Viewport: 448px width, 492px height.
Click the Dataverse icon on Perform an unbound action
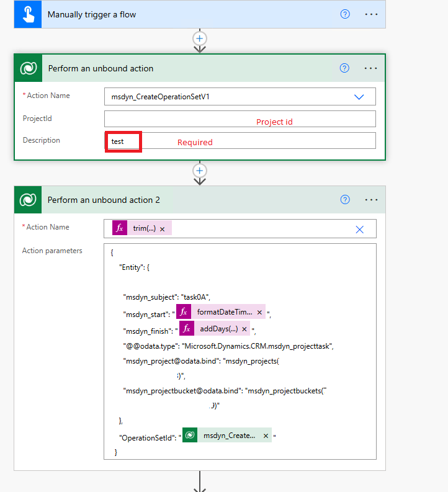29,68
